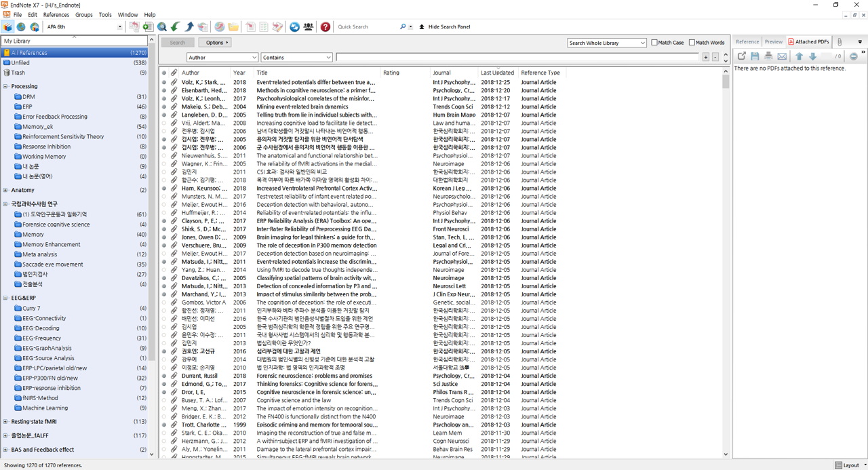Click the Open PDF in external viewer icon
The width and height of the screenshot is (868, 470).
(742, 56)
